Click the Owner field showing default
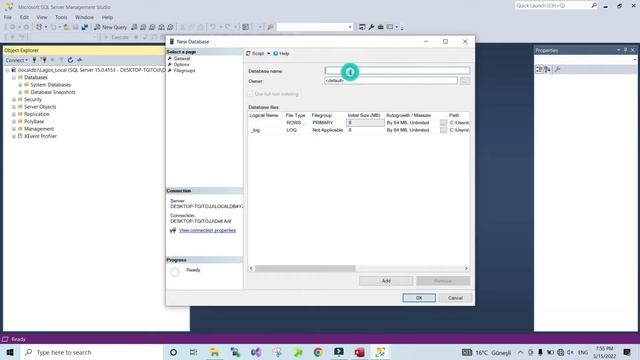This screenshot has width=640, height=360. tap(391, 81)
